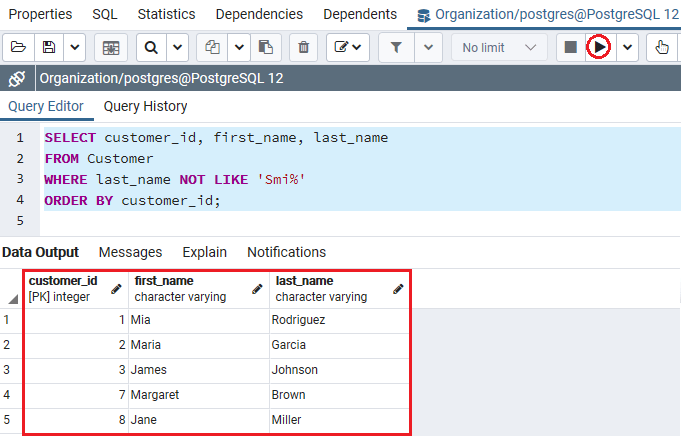
Task: Open the edit pencil dropdown button
Action: pos(348,47)
